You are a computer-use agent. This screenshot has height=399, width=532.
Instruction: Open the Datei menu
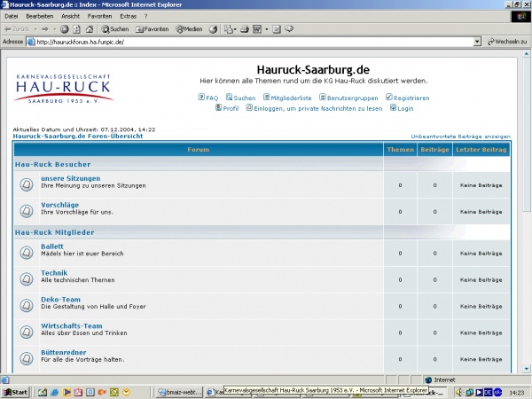(x=12, y=16)
